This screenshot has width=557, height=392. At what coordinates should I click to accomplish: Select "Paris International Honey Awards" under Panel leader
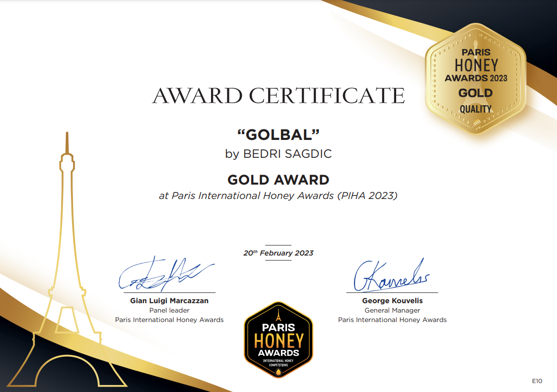pos(169,320)
